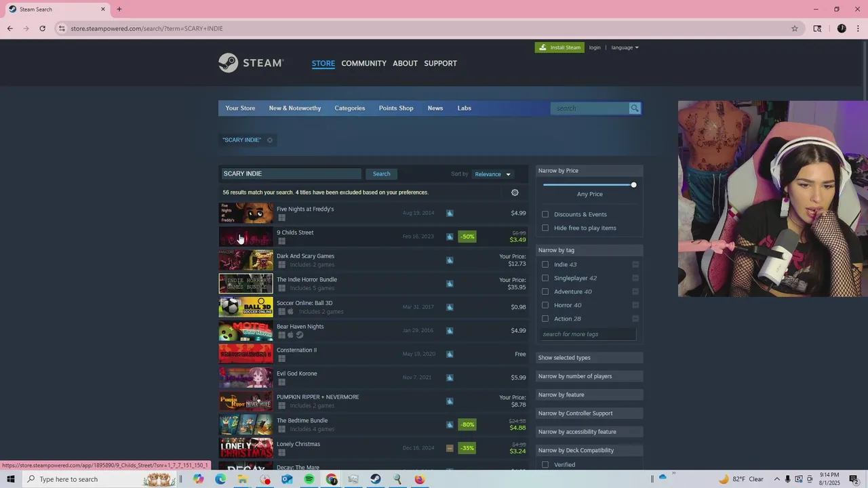
Task: Check the Action tag filter
Action: pos(545,319)
